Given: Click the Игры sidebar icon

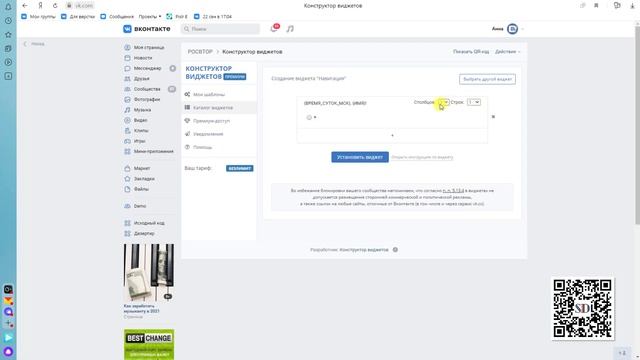Looking at the screenshot, I should tap(127, 141).
